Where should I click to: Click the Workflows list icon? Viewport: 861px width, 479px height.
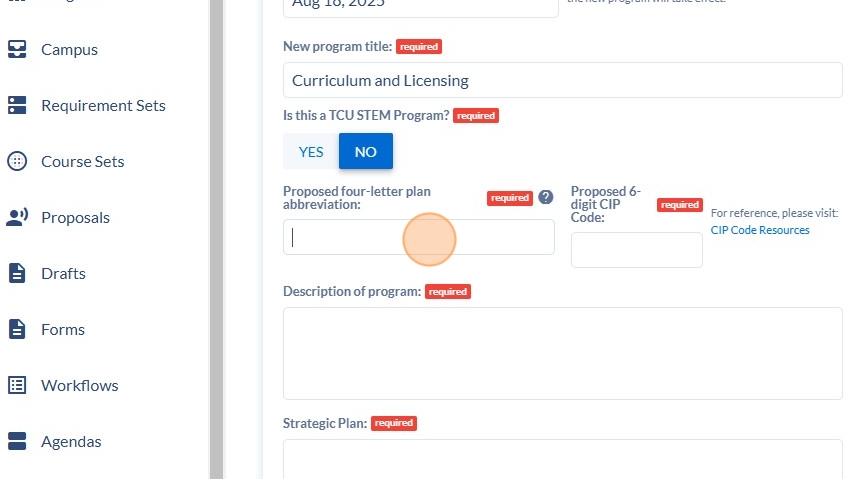tap(17, 385)
